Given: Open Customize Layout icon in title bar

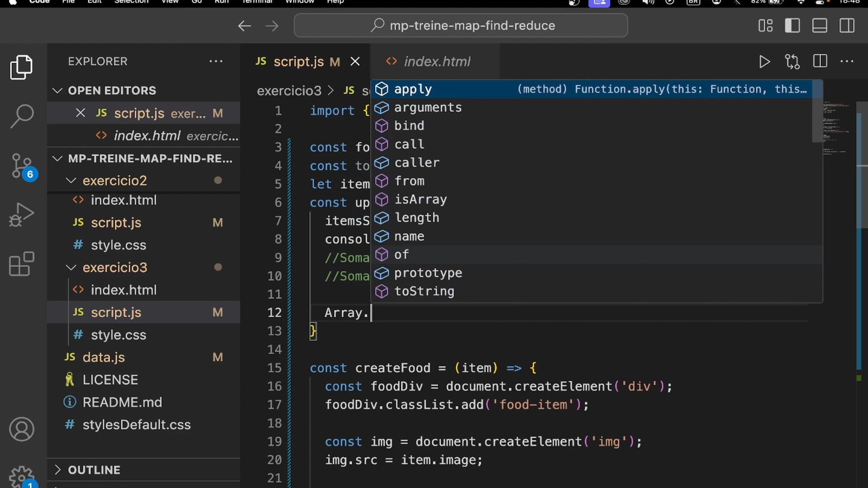Looking at the screenshot, I should pyautogui.click(x=765, y=25).
